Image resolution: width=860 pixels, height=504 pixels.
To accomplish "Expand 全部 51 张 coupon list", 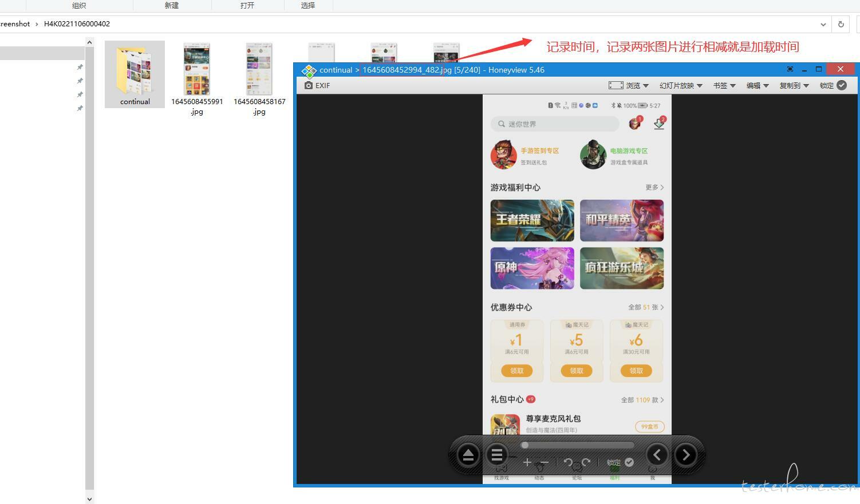I will (x=646, y=307).
